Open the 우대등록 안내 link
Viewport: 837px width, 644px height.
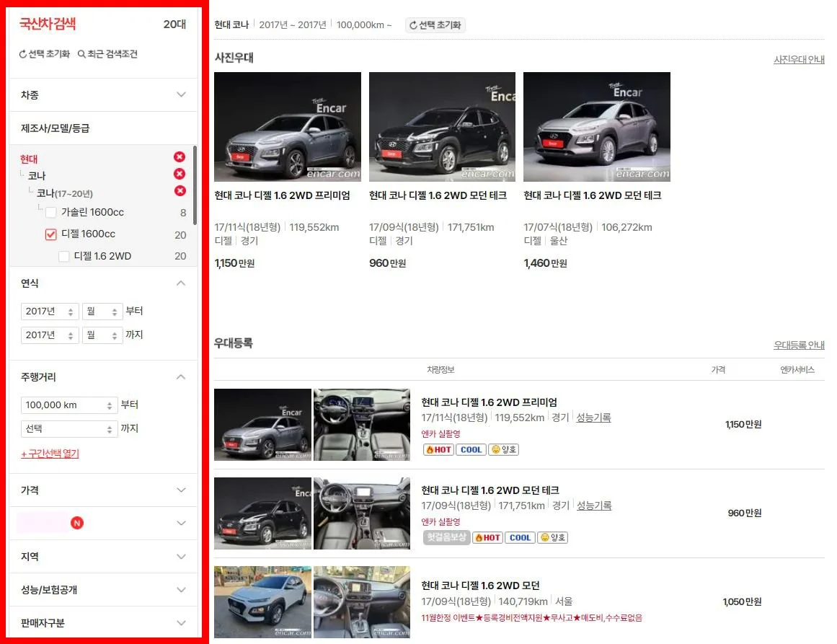tap(799, 345)
